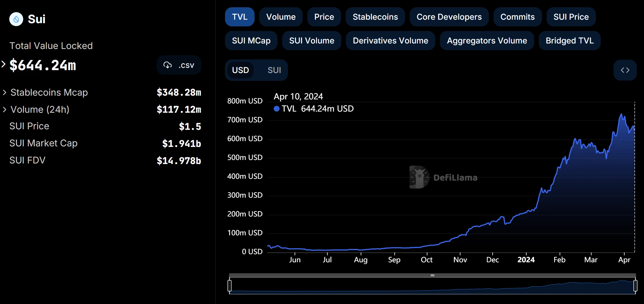Enable the Volume chart metric

point(281,17)
